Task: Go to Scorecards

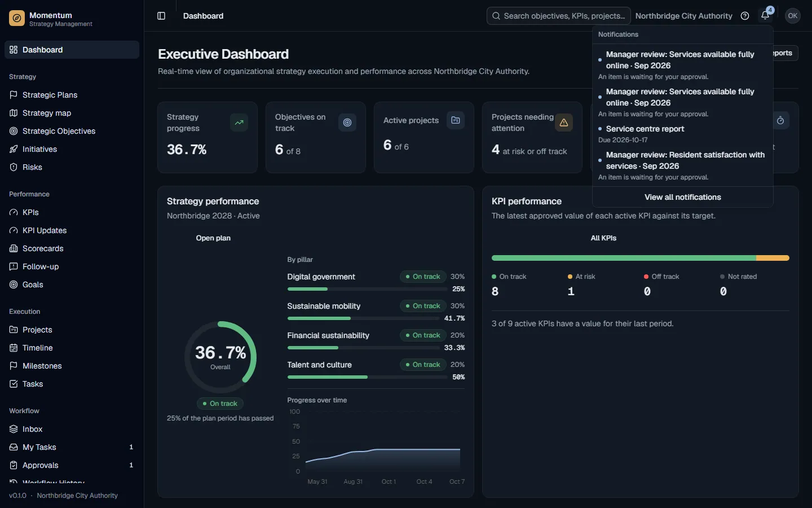Action: [72, 248]
